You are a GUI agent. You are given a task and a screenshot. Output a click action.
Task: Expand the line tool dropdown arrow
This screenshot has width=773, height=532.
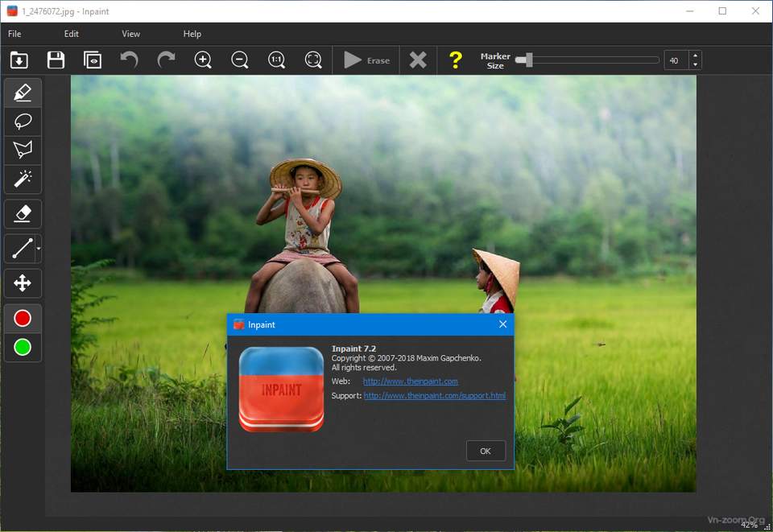point(39,250)
